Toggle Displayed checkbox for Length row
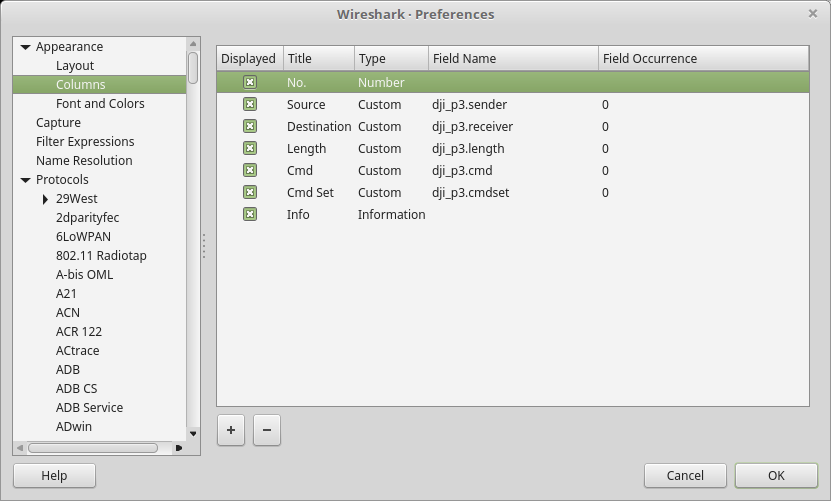Image resolution: width=831 pixels, height=501 pixels. tap(250, 148)
